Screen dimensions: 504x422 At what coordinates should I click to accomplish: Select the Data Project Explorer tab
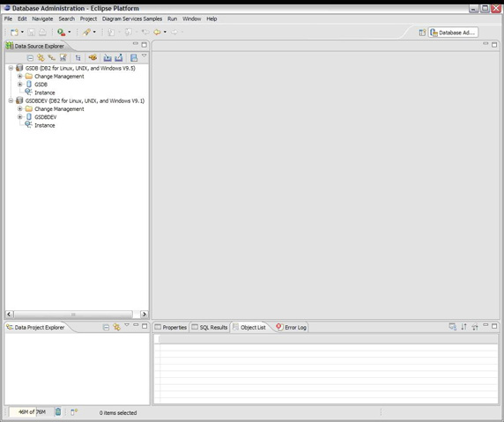tap(35, 327)
